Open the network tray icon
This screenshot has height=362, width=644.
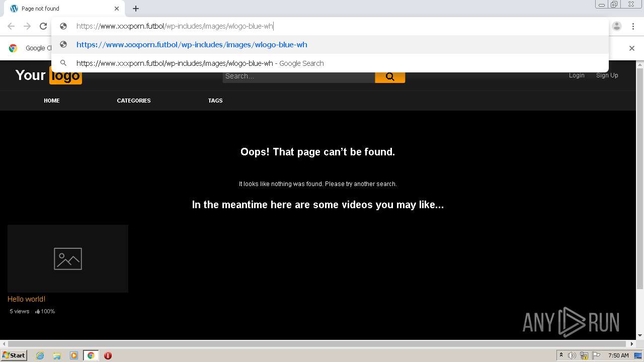(x=584, y=355)
